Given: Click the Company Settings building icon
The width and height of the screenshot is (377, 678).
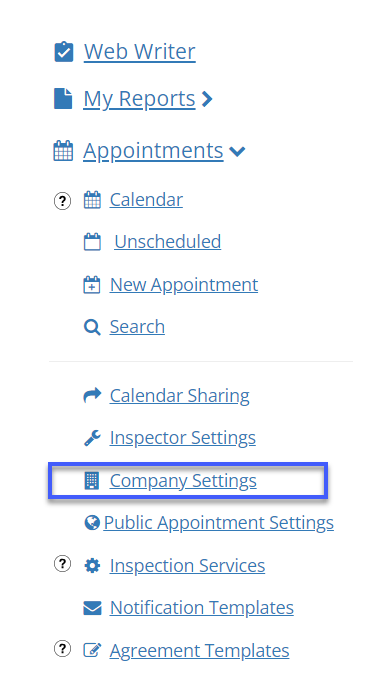Looking at the screenshot, I should pyautogui.click(x=92, y=480).
